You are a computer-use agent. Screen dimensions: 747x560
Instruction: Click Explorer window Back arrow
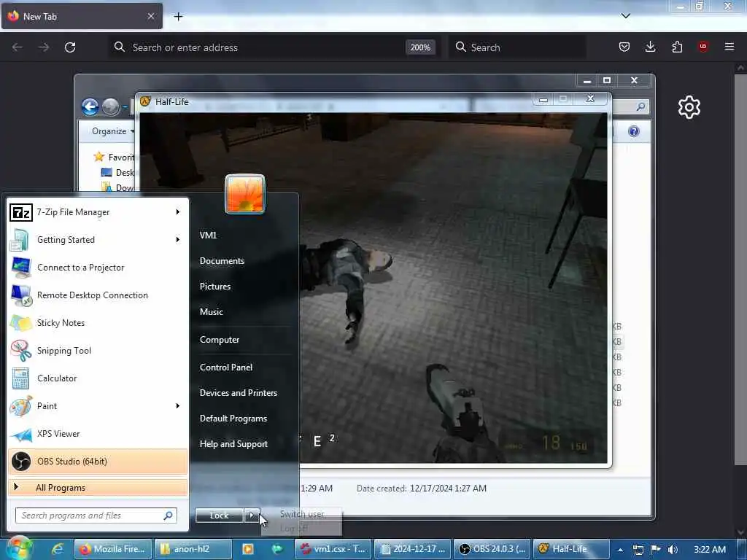click(x=90, y=106)
